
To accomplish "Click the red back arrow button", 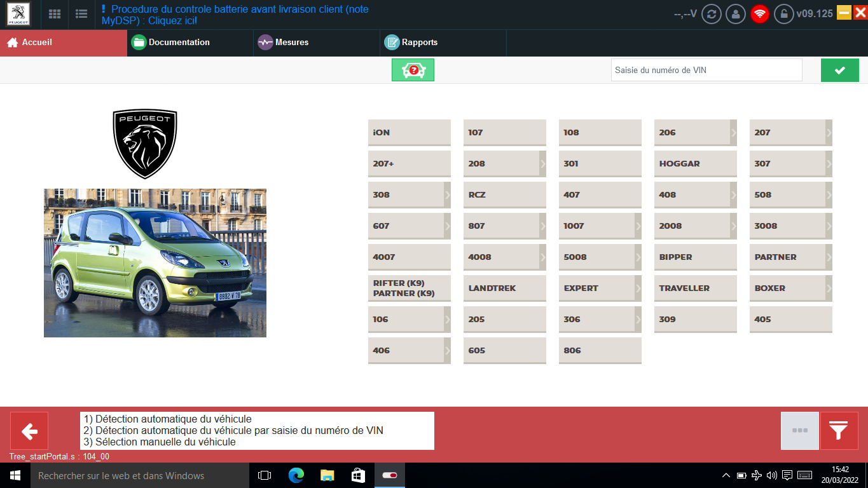I will point(29,431).
